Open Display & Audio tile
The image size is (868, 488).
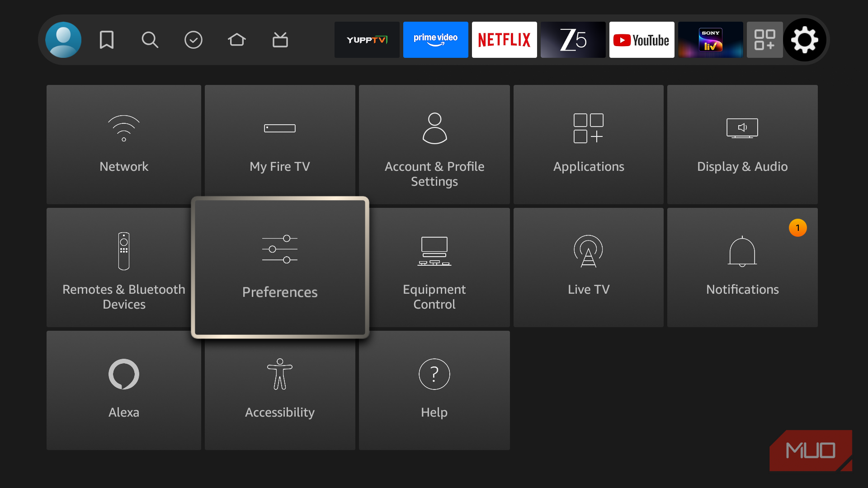[742, 145]
